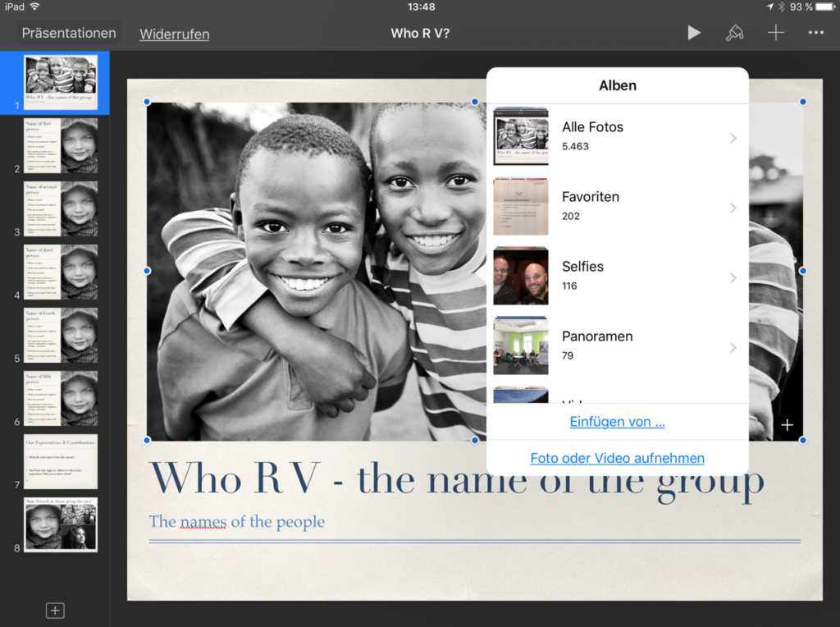Viewport: 840px width, 627px height.
Task: Tap the top-right image selection handle
Action: (802, 102)
